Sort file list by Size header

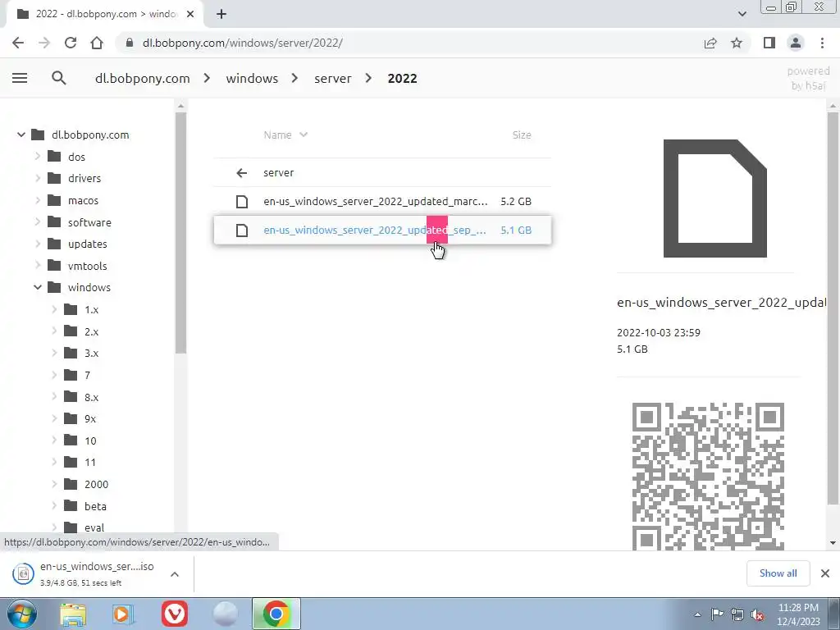click(522, 135)
